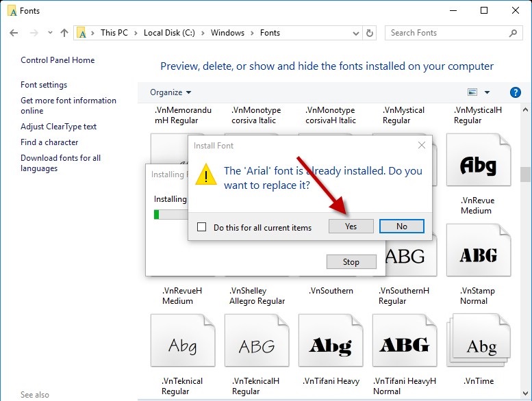
Task: Open address bar history dropdown
Action: 355,34
